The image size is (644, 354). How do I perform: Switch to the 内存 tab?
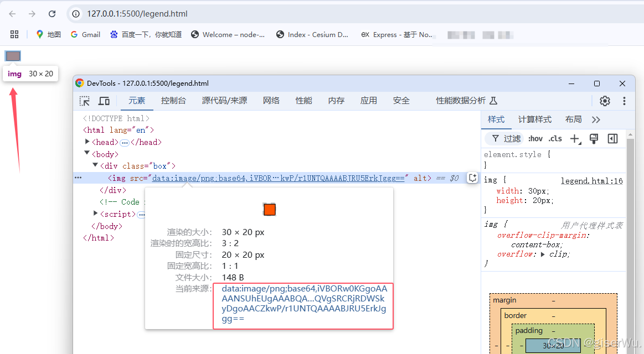tap(336, 101)
